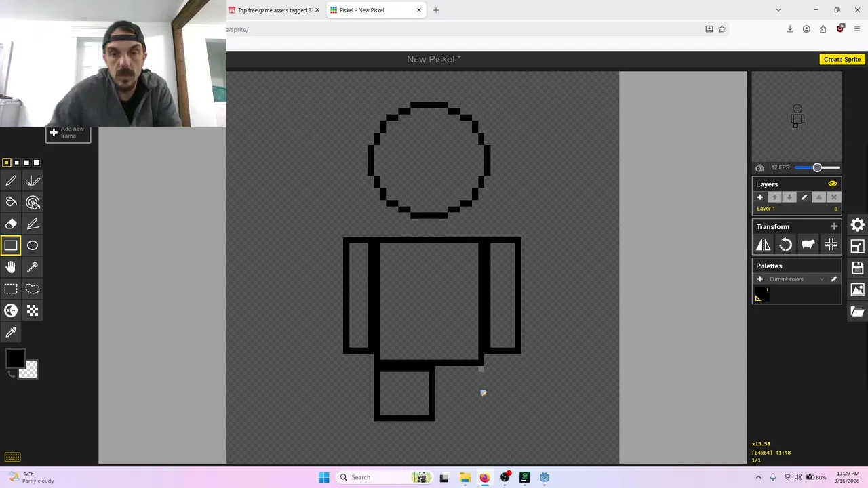Rotate sprite counter-clockwise
Image resolution: width=868 pixels, height=488 pixels.
(x=786, y=245)
